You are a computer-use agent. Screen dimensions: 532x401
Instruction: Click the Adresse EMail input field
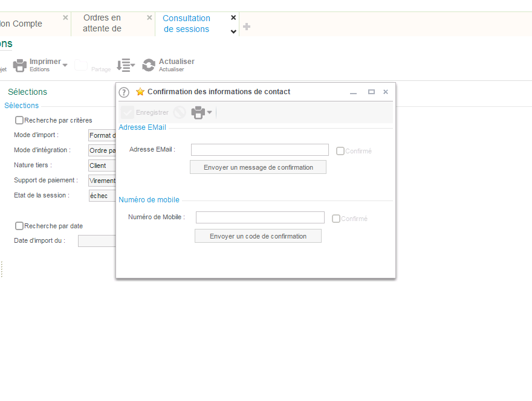coord(260,150)
